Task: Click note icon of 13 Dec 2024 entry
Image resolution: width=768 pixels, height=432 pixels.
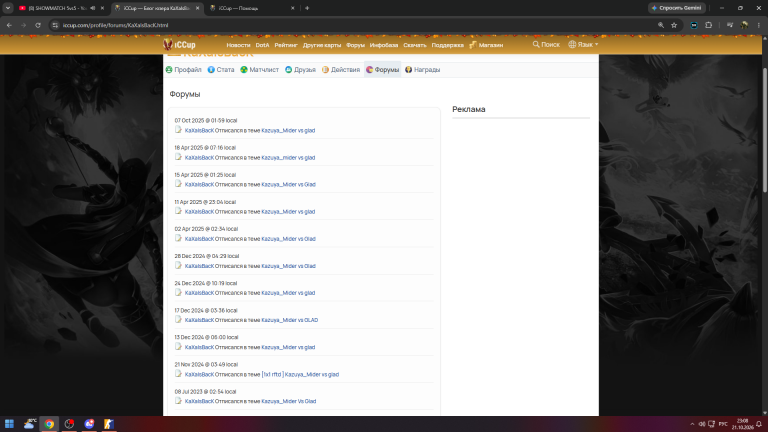Action: click(178, 346)
